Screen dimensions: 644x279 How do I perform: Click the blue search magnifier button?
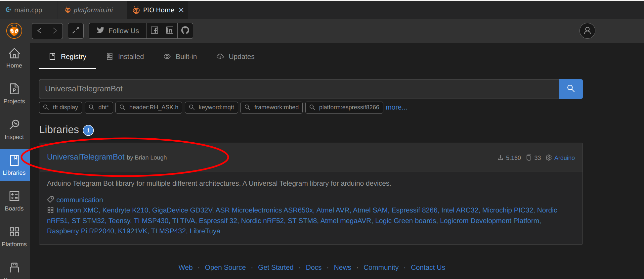(x=571, y=89)
